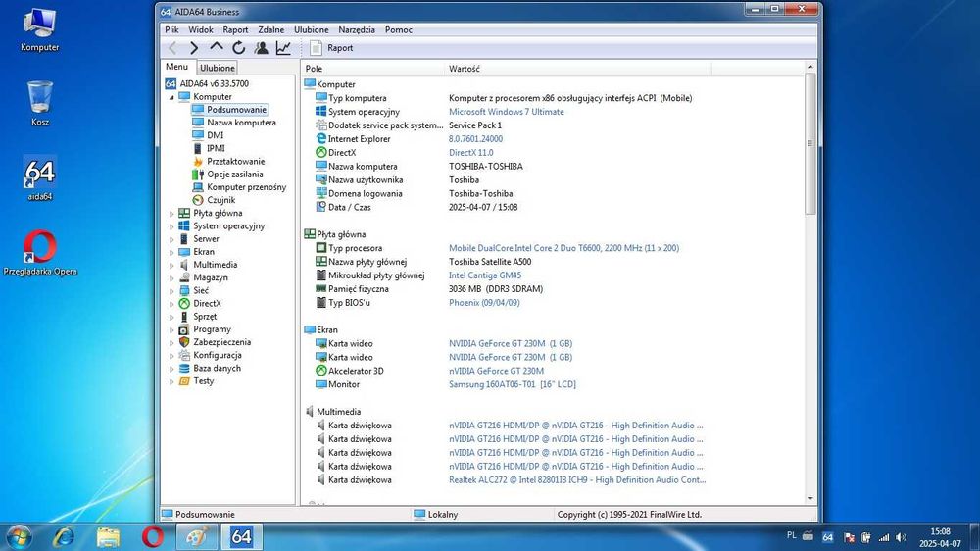Open the Zdalne menu
This screenshot has width=980, height=551.
point(271,30)
